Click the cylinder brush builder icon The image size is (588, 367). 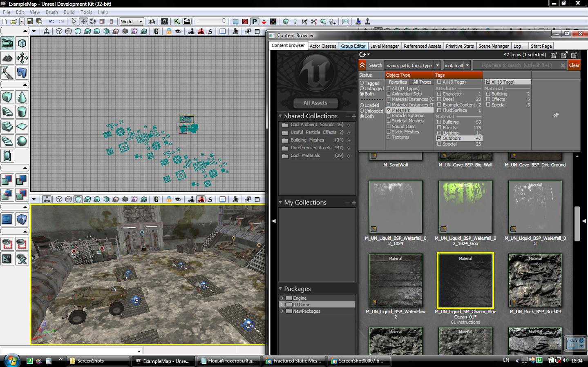[x=22, y=111]
